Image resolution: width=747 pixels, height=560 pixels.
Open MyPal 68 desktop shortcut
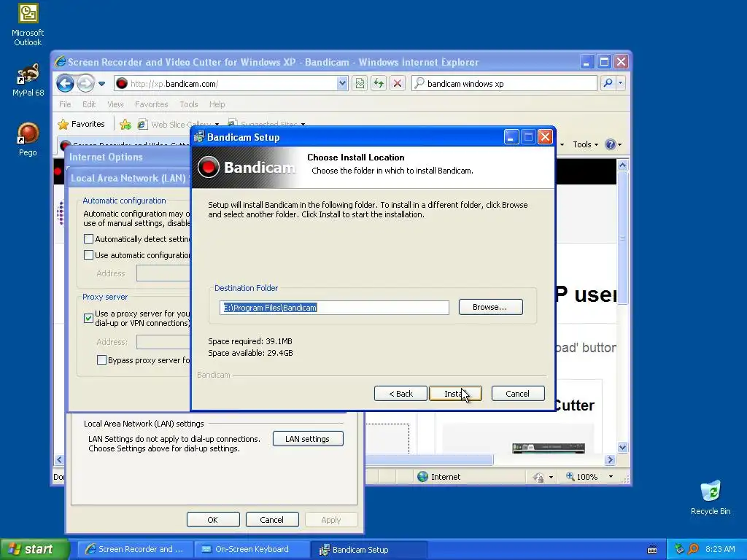pos(28,80)
